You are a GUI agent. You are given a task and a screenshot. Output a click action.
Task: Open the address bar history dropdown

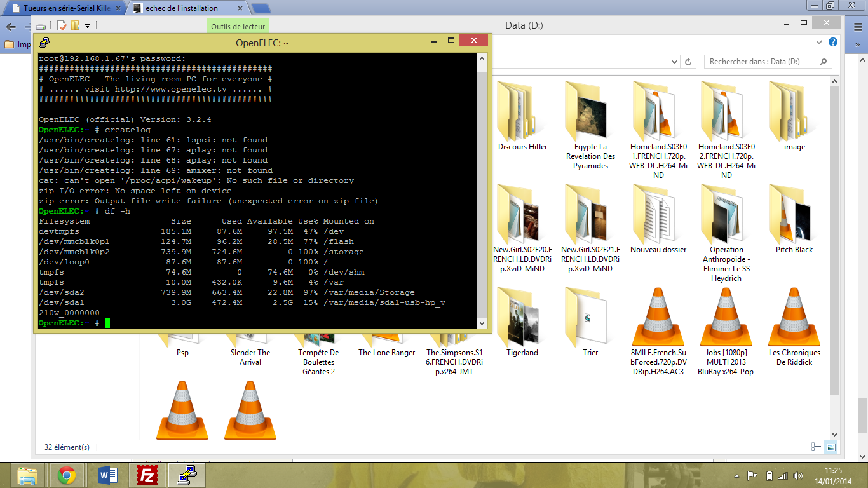coord(674,62)
